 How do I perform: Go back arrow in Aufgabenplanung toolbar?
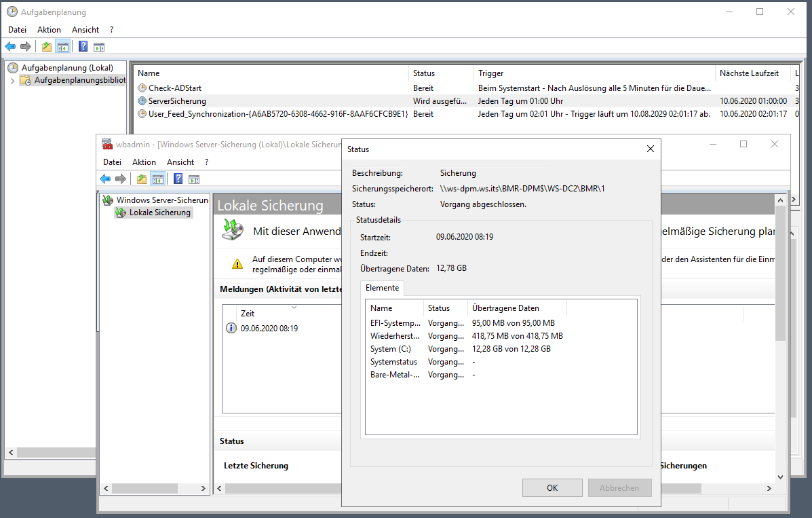[10, 47]
